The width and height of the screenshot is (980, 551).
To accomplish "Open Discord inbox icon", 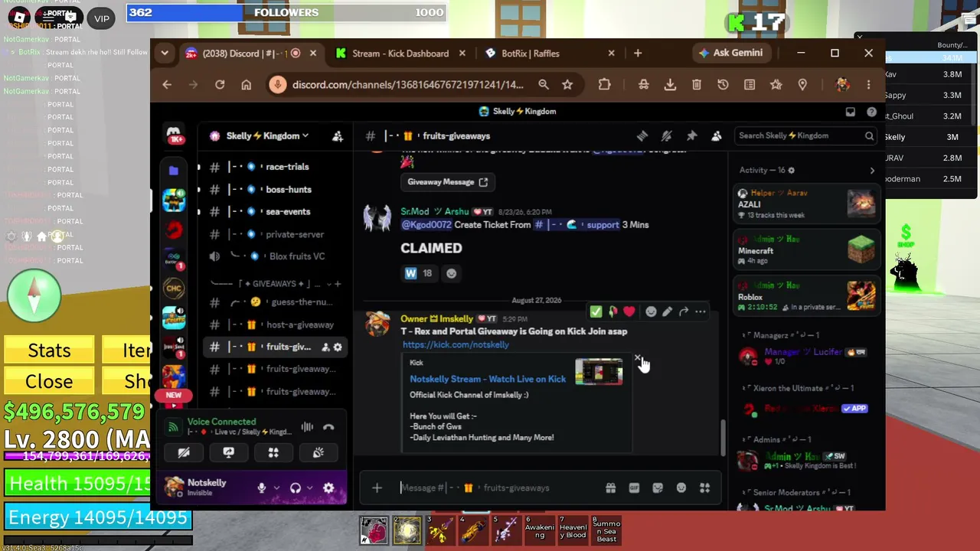I will click(x=851, y=112).
